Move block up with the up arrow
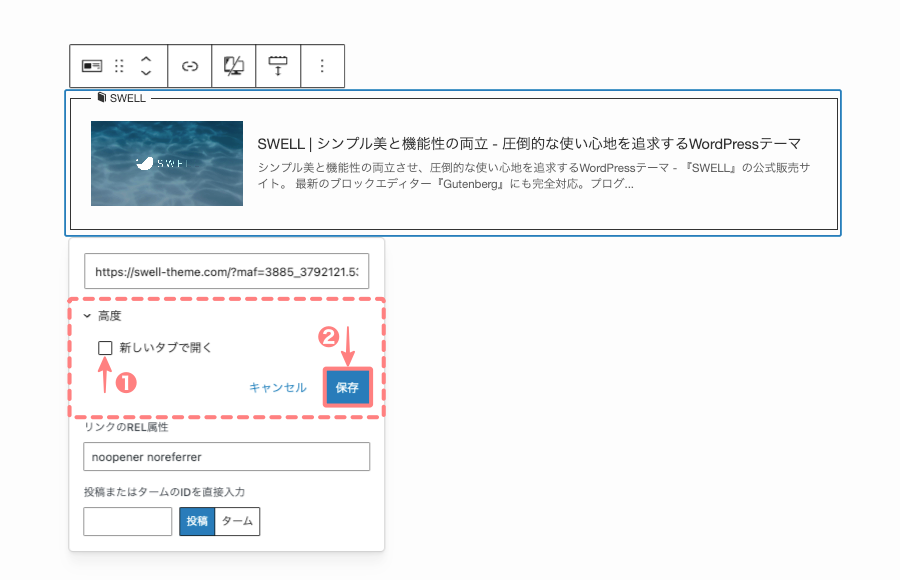 pos(146,59)
